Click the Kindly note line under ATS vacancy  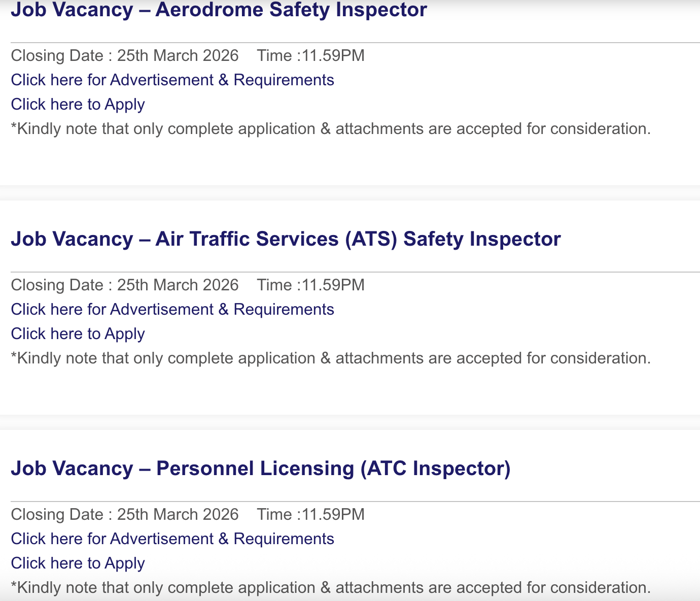pyautogui.click(x=330, y=358)
